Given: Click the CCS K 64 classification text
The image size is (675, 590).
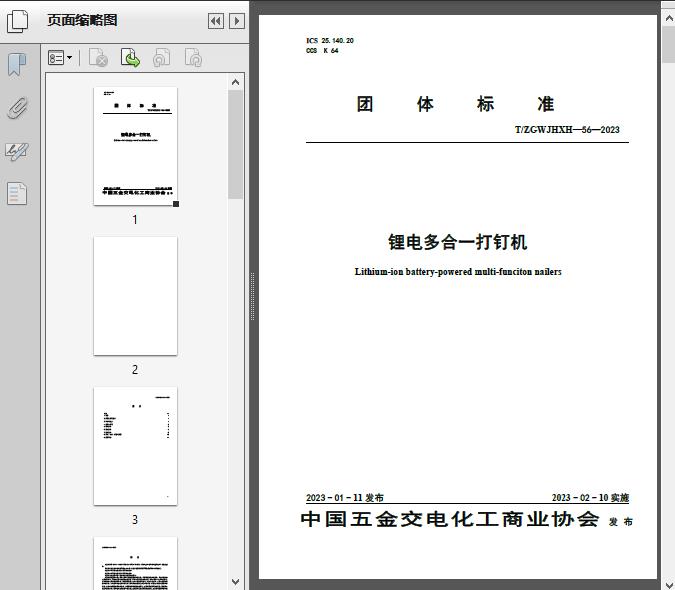Looking at the screenshot, I should coord(322,50).
